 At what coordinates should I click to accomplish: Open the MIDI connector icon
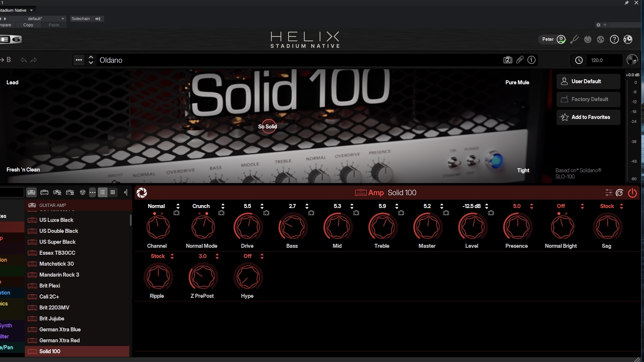[588, 39]
